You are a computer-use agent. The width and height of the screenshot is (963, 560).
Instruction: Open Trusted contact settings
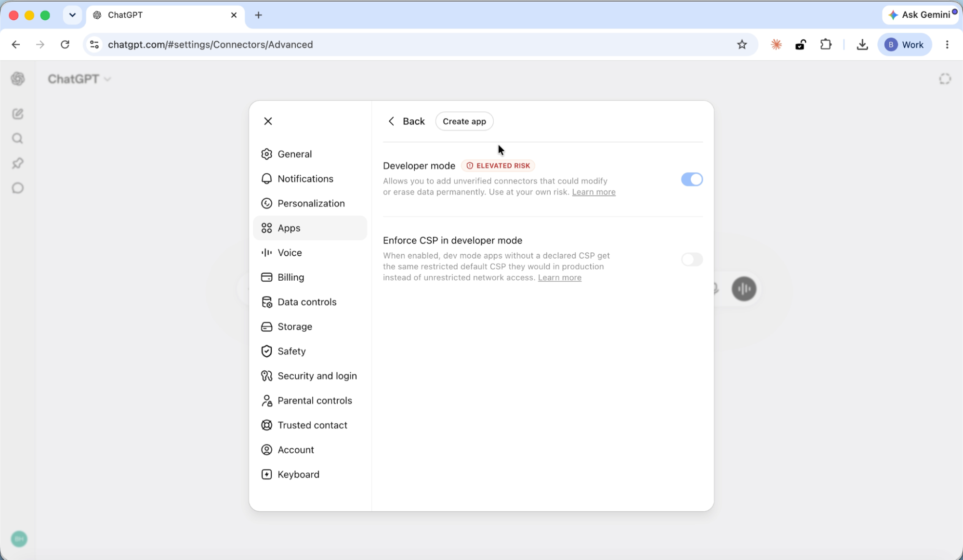pos(310,425)
